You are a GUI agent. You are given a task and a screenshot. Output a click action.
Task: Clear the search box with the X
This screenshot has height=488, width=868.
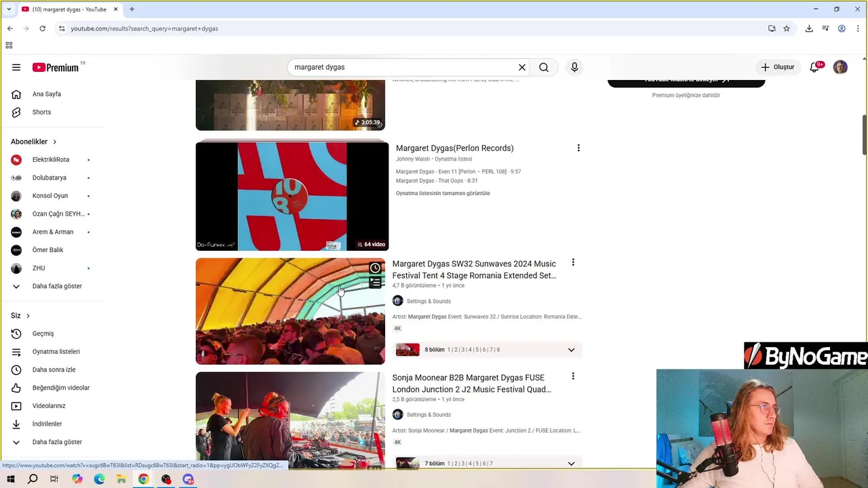(522, 67)
